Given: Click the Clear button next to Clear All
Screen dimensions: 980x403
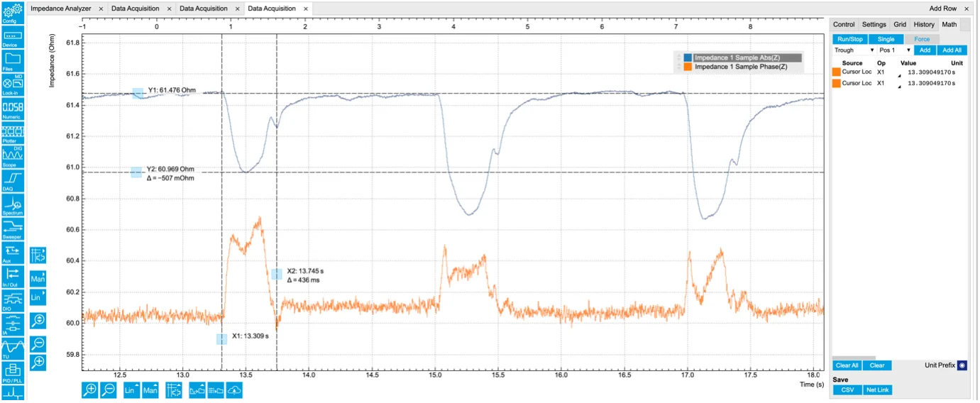Looking at the screenshot, I should pyautogui.click(x=877, y=365).
